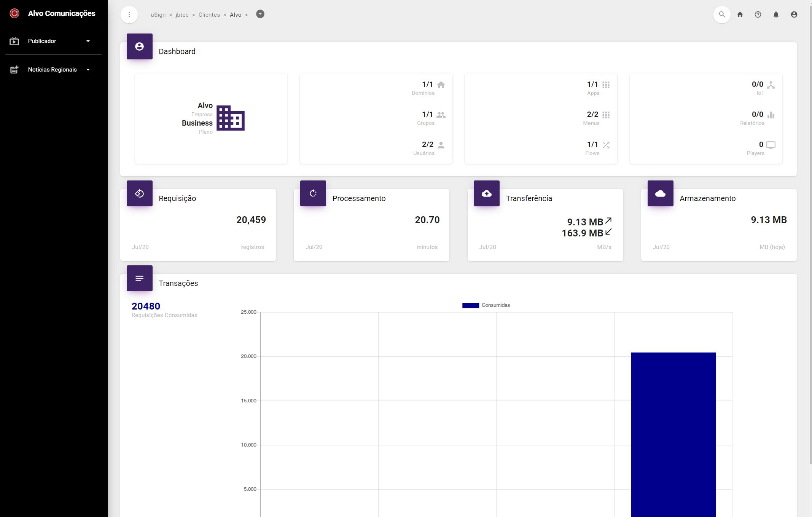Toggle the Consumidas legend color swatch

(471, 305)
